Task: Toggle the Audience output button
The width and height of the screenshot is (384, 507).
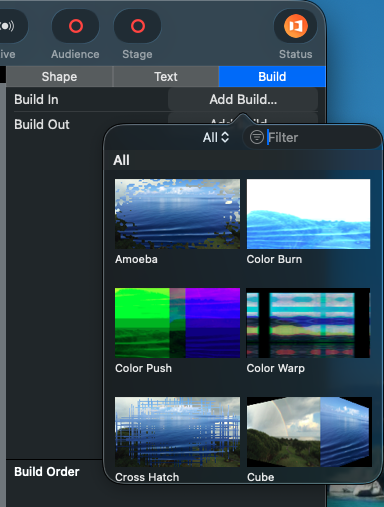Action: point(75,26)
